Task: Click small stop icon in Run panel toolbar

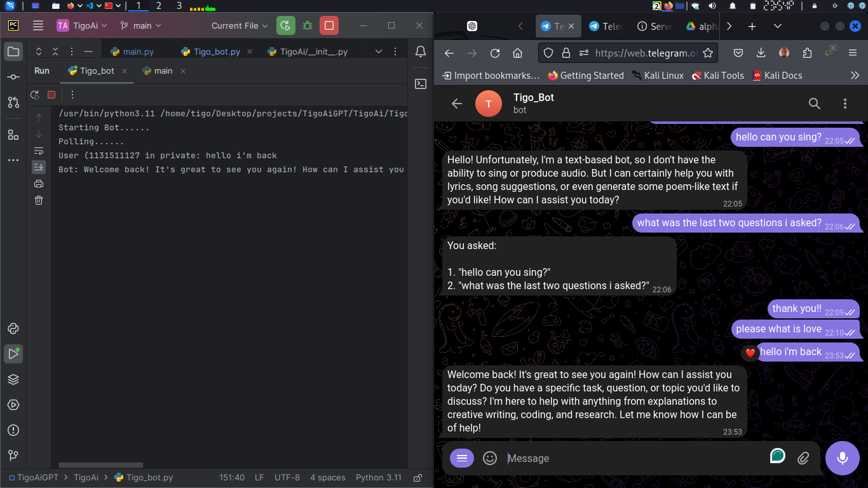Action: (x=51, y=95)
